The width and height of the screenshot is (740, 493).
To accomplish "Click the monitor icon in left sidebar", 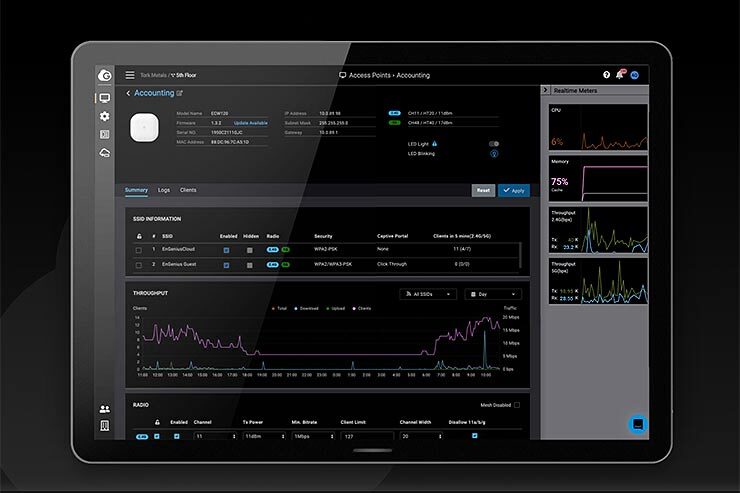I will point(104,98).
